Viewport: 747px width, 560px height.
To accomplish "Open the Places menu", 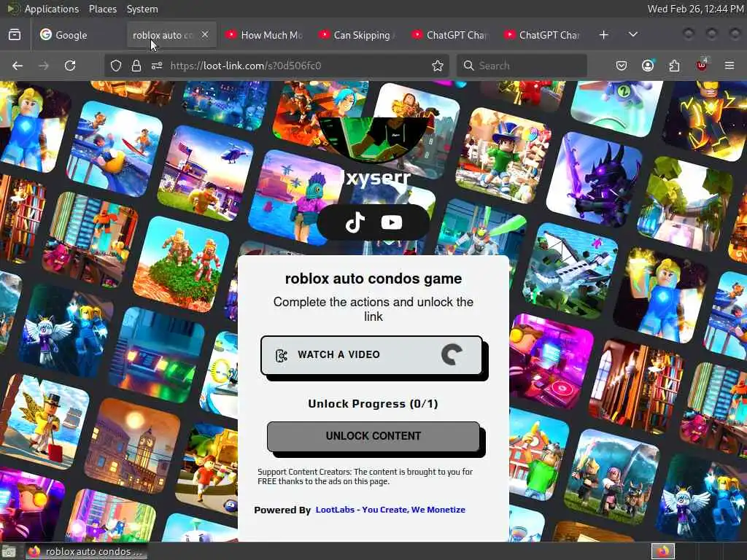I will (x=102, y=9).
